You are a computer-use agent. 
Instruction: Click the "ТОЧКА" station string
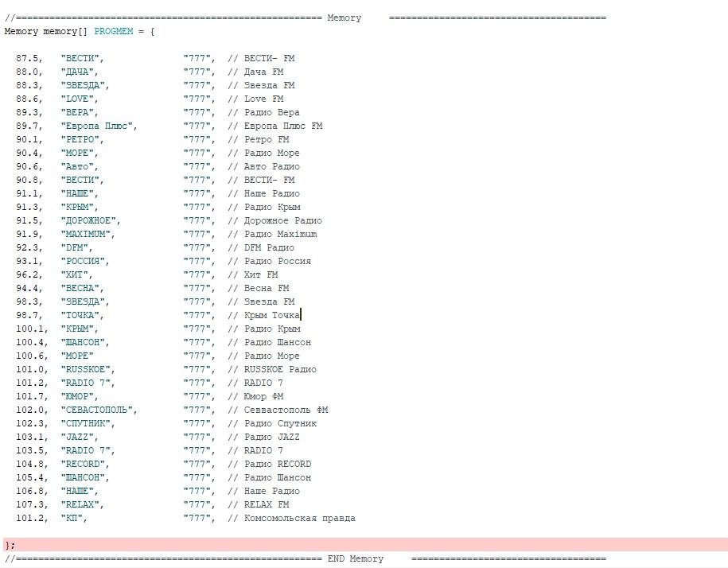82,315
